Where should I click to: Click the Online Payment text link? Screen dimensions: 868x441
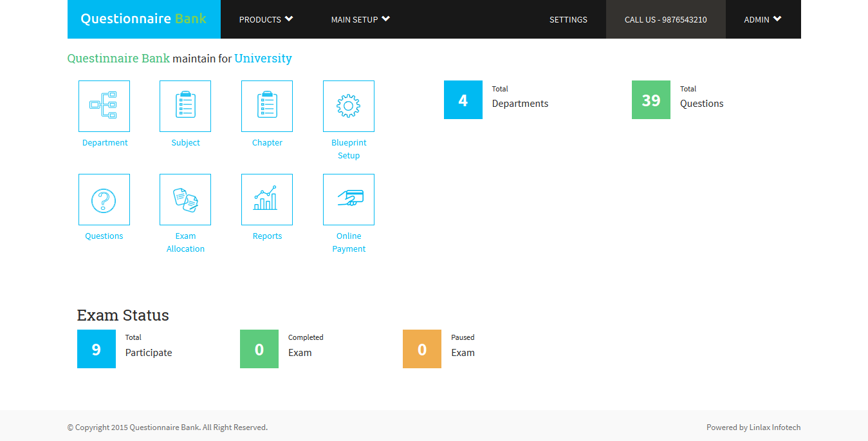pos(349,243)
